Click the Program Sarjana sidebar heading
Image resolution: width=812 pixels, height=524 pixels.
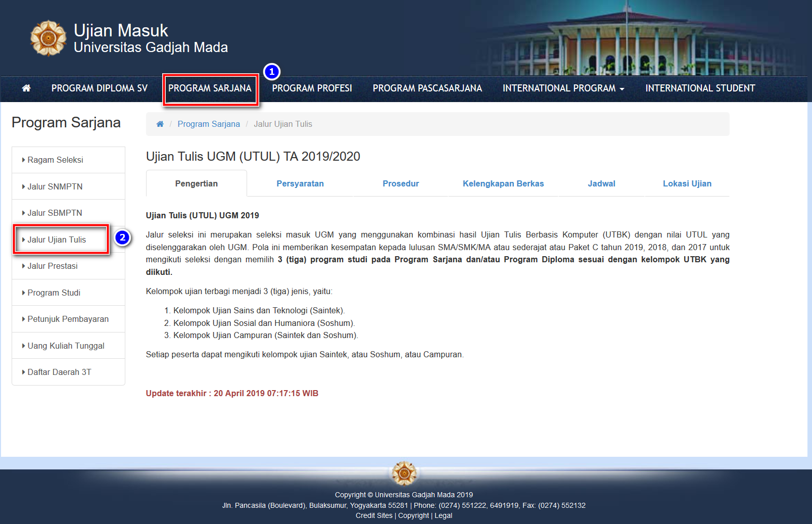point(66,123)
